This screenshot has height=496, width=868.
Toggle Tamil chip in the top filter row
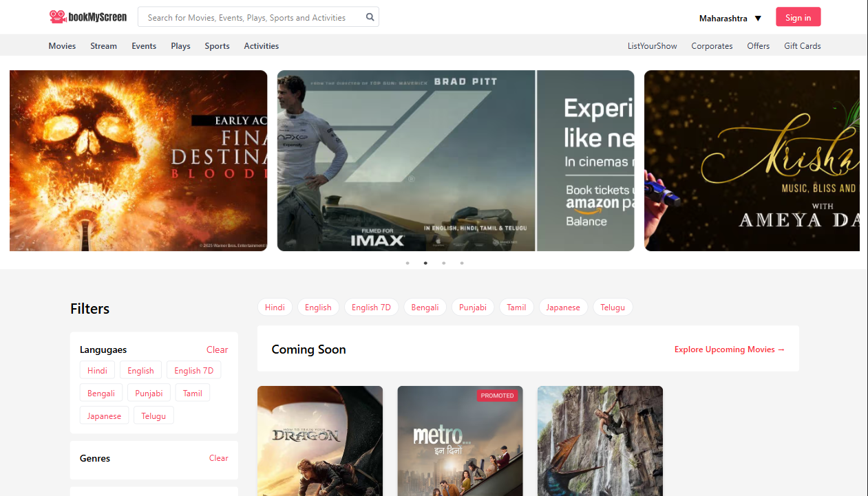(516, 308)
